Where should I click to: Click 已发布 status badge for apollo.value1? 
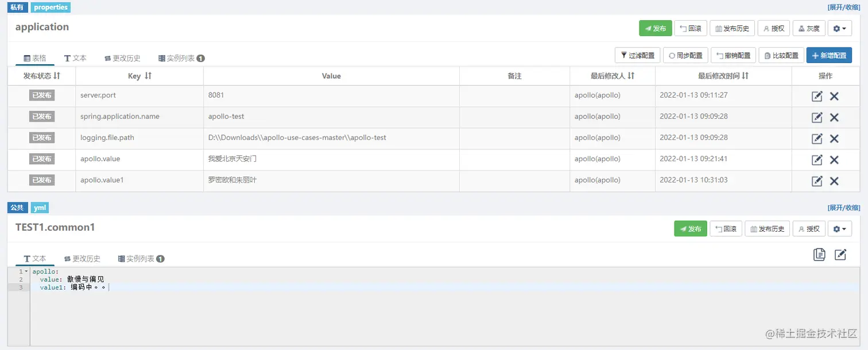point(42,180)
